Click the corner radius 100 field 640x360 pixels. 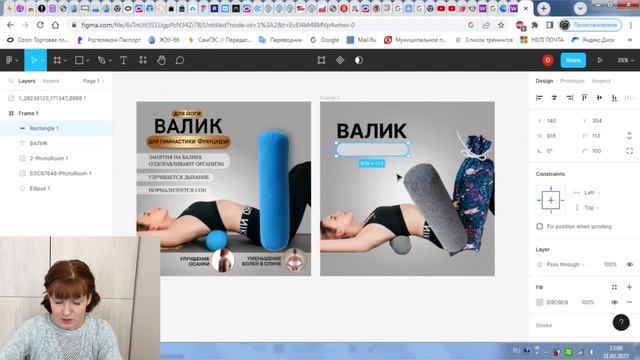point(597,151)
